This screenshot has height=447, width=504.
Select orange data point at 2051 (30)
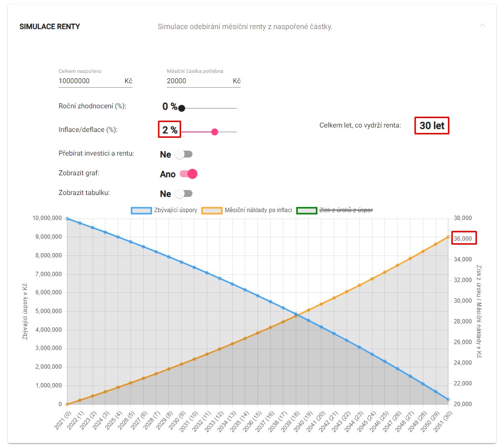pos(448,237)
